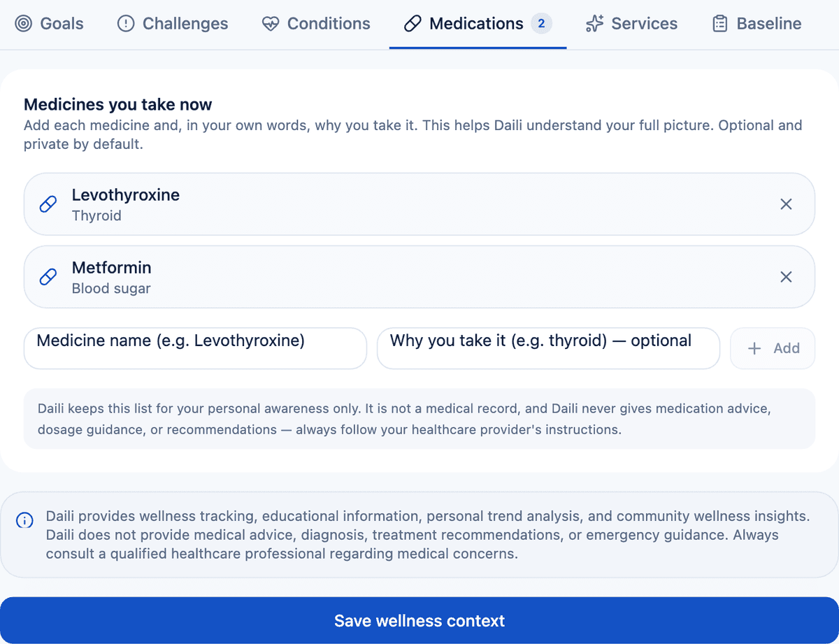Screen dimensions: 839x644
Task: Open the Goals tab
Action: coord(49,24)
